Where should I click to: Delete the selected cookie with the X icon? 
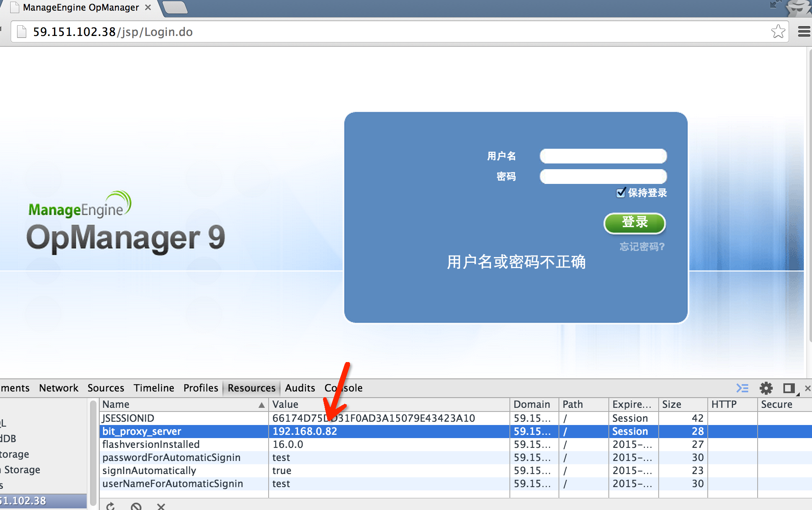coord(161,506)
